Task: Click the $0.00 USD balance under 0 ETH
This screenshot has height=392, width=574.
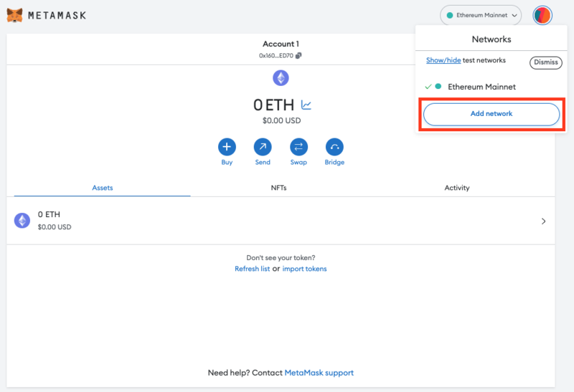Action: click(281, 120)
